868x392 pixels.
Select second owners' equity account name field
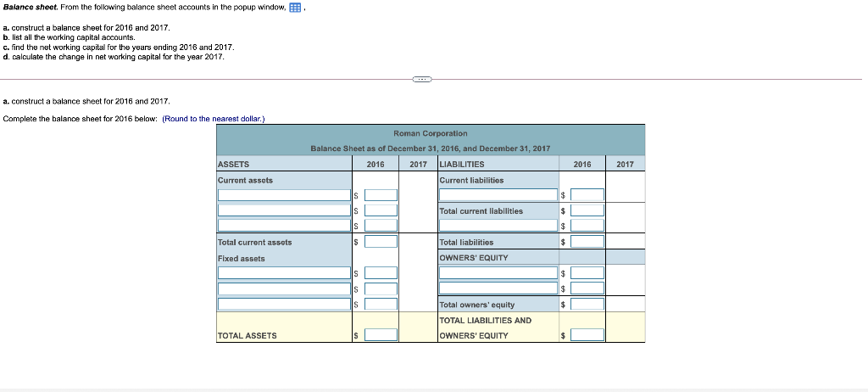coord(498,288)
